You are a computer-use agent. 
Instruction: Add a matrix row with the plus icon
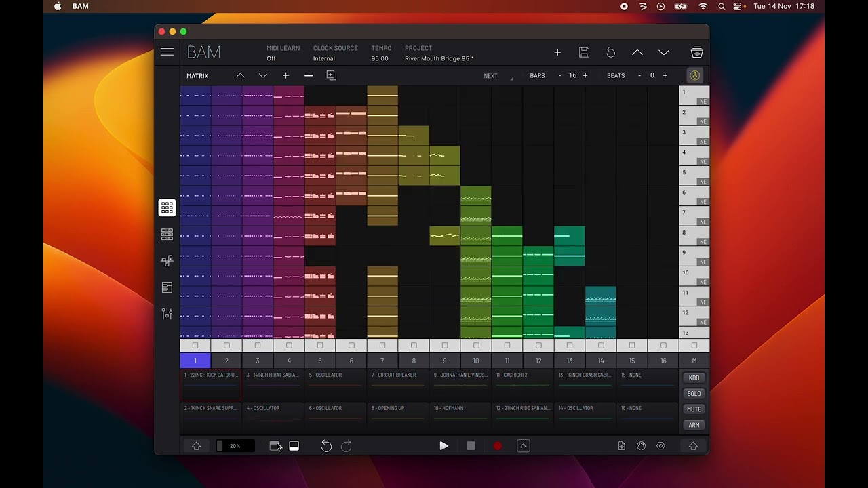pyautogui.click(x=285, y=75)
